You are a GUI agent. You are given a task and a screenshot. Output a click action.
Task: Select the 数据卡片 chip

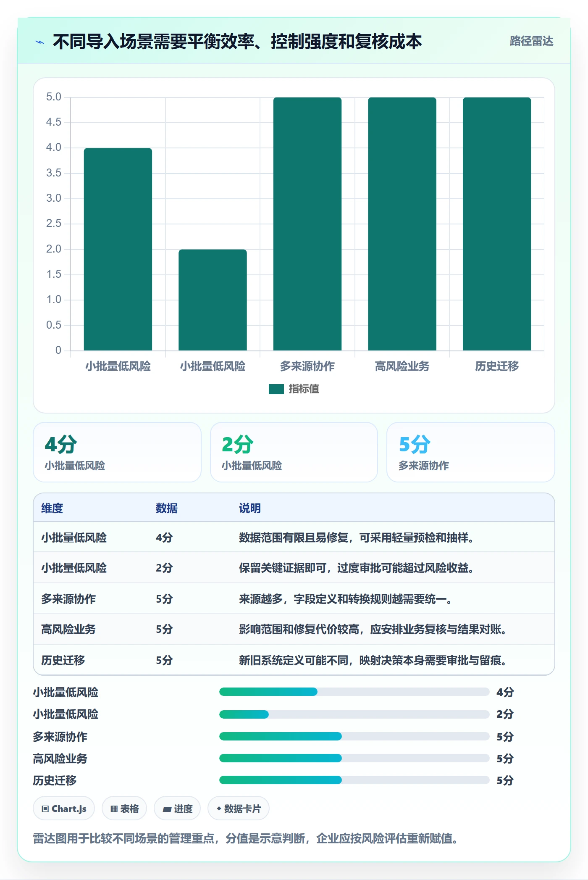(x=239, y=808)
